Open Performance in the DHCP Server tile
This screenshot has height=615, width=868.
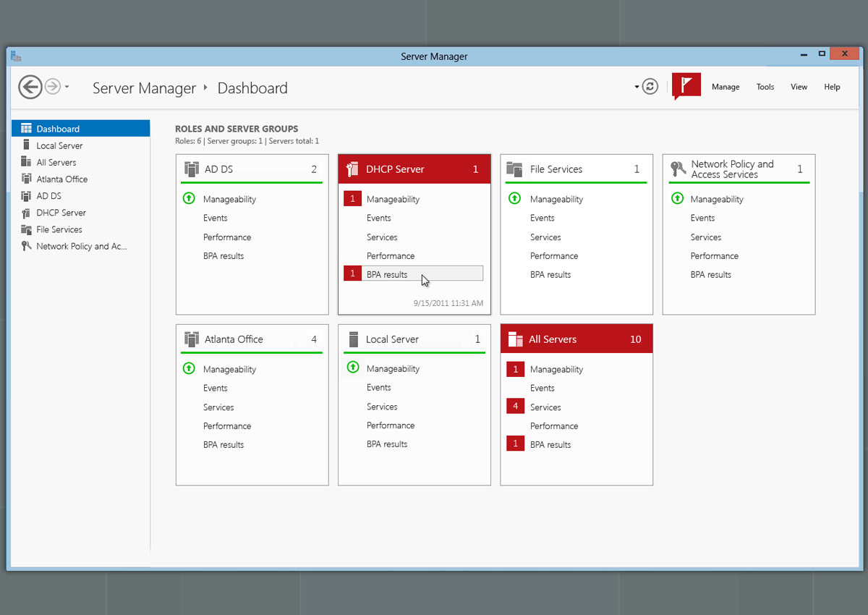tap(391, 256)
